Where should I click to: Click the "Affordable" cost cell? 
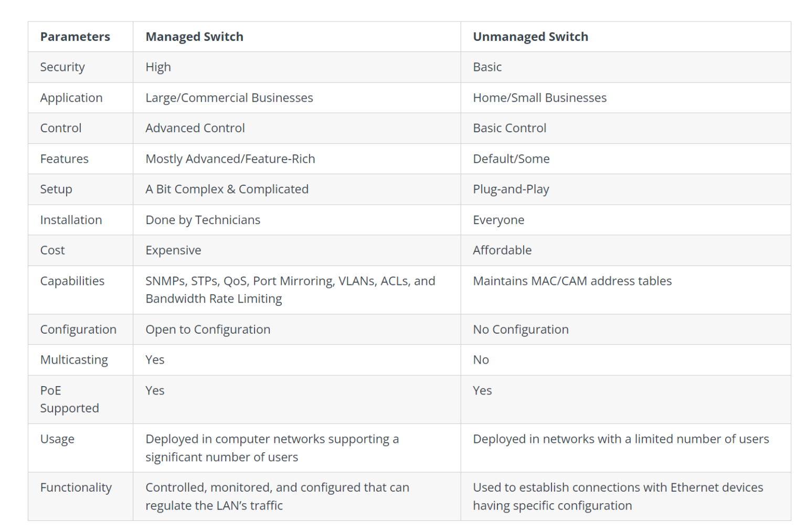click(502, 250)
